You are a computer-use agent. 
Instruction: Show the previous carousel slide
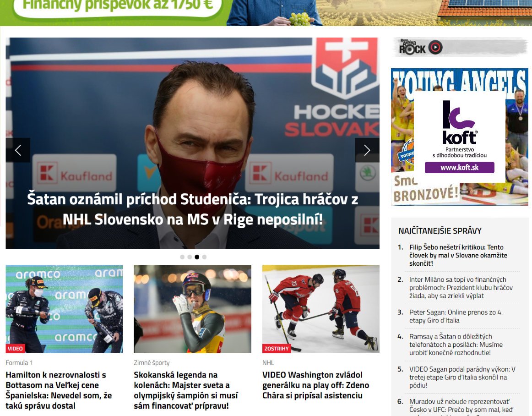tap(18, 150)
